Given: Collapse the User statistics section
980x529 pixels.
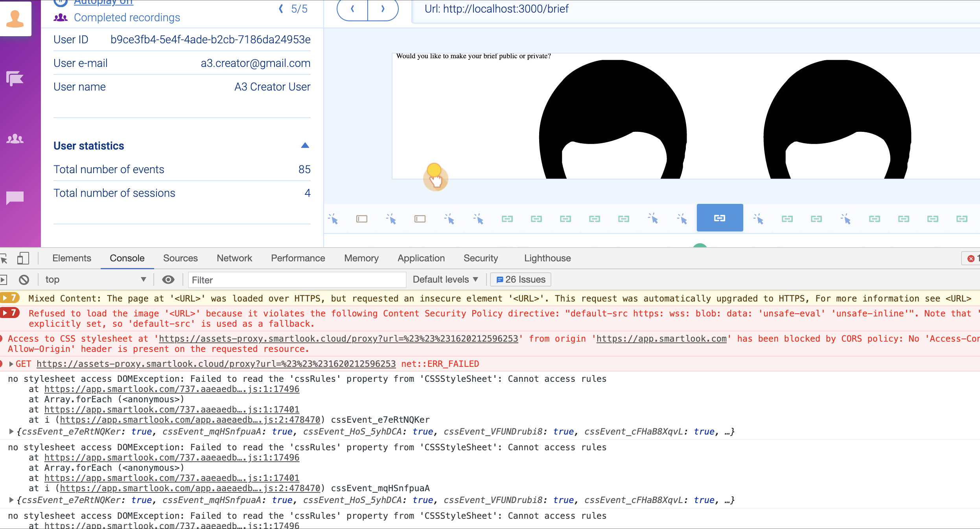Looking at the screenshot, I should pos(305,145).
